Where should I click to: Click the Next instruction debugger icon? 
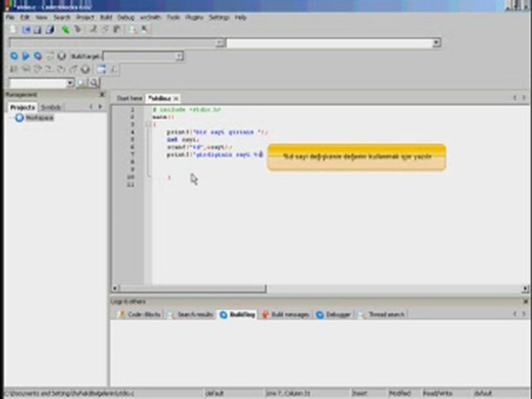(x=49, y=69)
